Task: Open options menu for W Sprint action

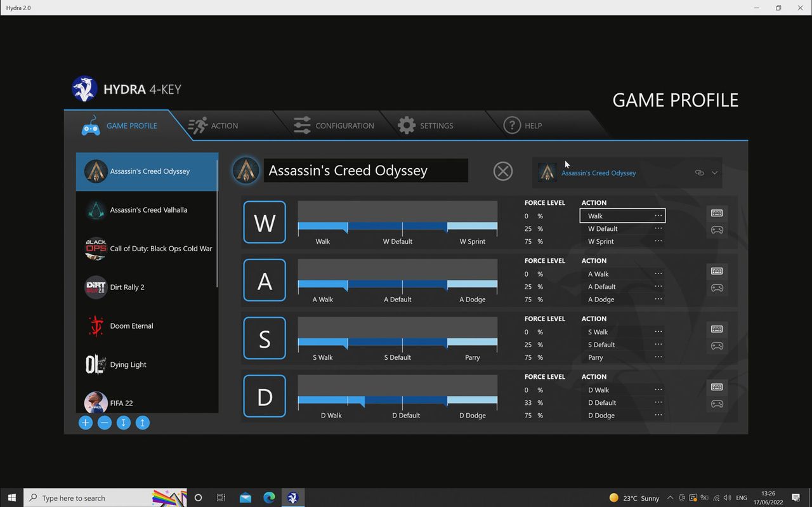Action: (658, 241)
